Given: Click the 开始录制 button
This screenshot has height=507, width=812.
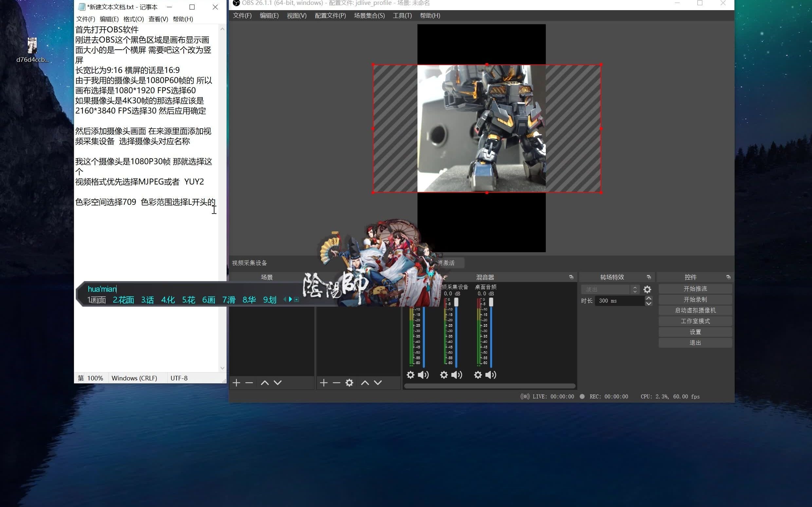Looking at the screenshot, I should (695, 299).
